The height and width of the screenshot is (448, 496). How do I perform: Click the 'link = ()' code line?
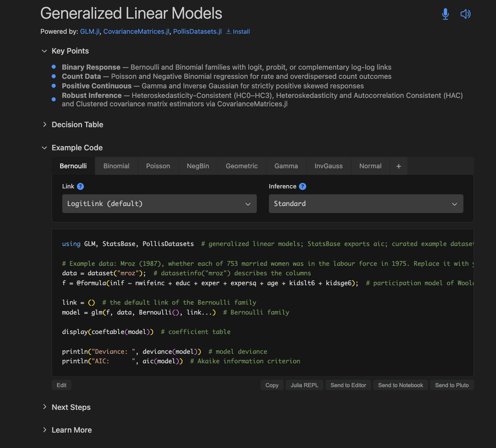tap(159, 303)
